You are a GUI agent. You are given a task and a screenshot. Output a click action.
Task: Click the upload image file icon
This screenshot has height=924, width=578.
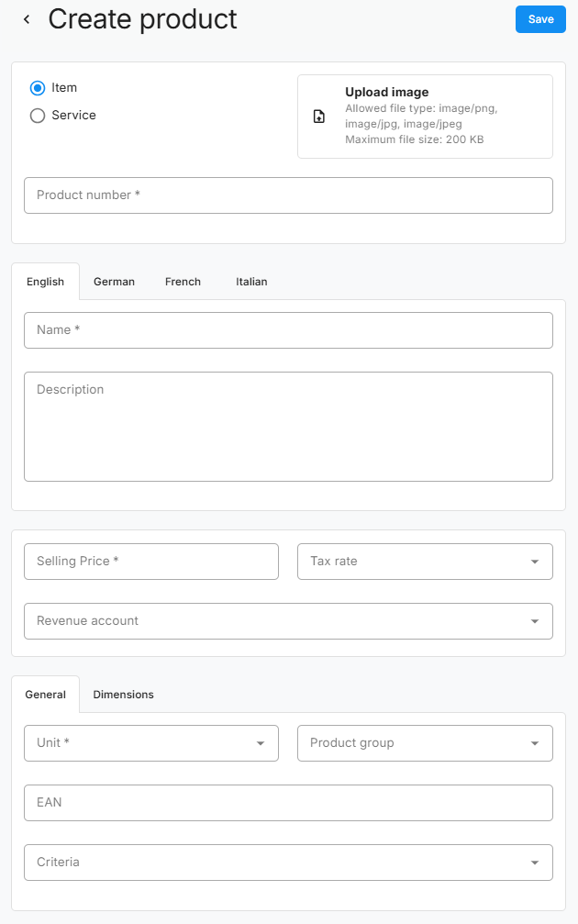319,117
